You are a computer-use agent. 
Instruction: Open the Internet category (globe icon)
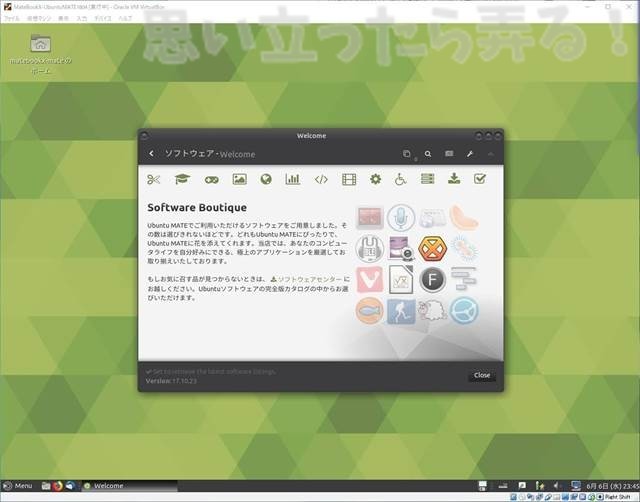(266, 179)
